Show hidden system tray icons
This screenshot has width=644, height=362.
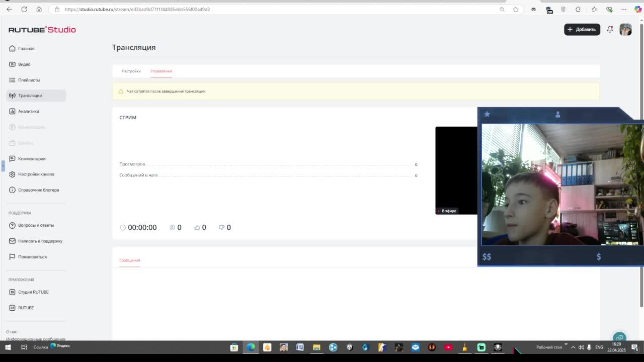tap(573, 347)
